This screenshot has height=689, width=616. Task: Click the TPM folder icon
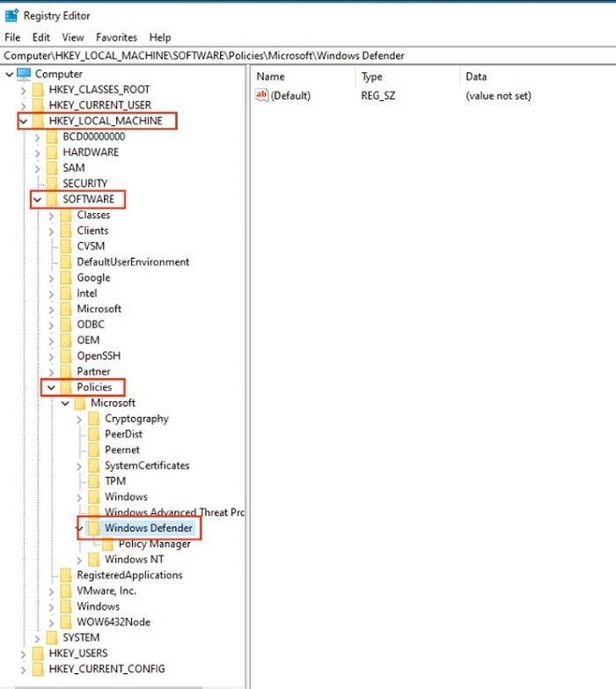[x=94, y=481]
